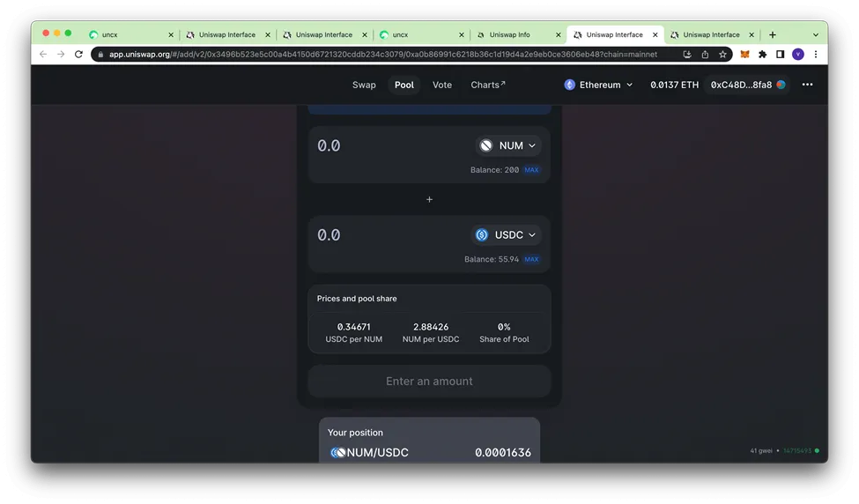Screen dimensions: 859x504
Task: Click the NUM/USDC pair icon in position
Action: (338, 453)
